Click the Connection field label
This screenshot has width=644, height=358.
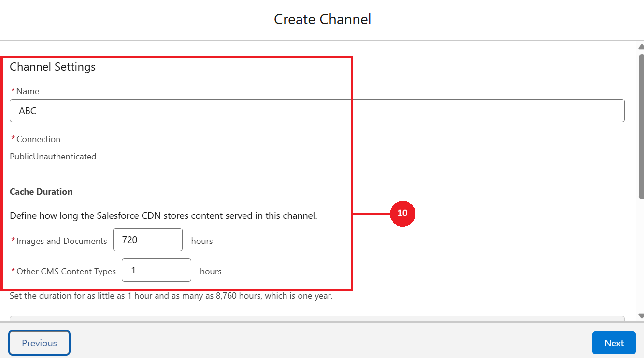pyautogui.click(x=38, y=139)
